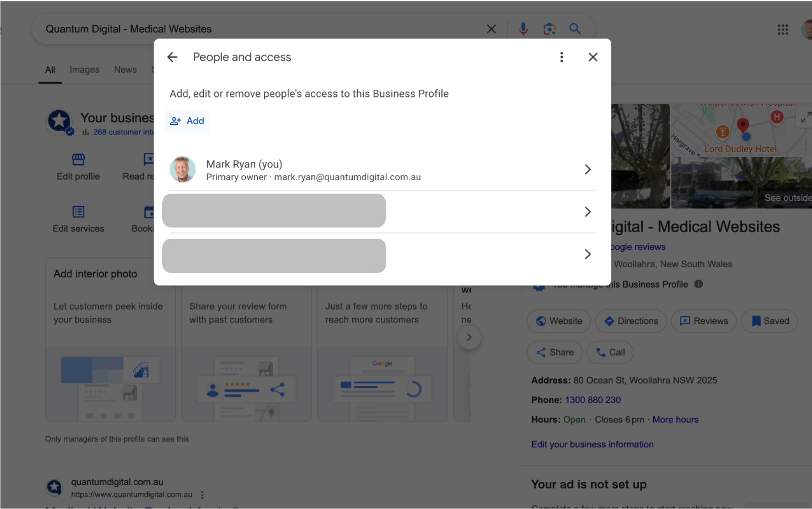Close the People and access dialog
Image resolution: width=812 pixels, height=509 pixels.
click(593, 57)
